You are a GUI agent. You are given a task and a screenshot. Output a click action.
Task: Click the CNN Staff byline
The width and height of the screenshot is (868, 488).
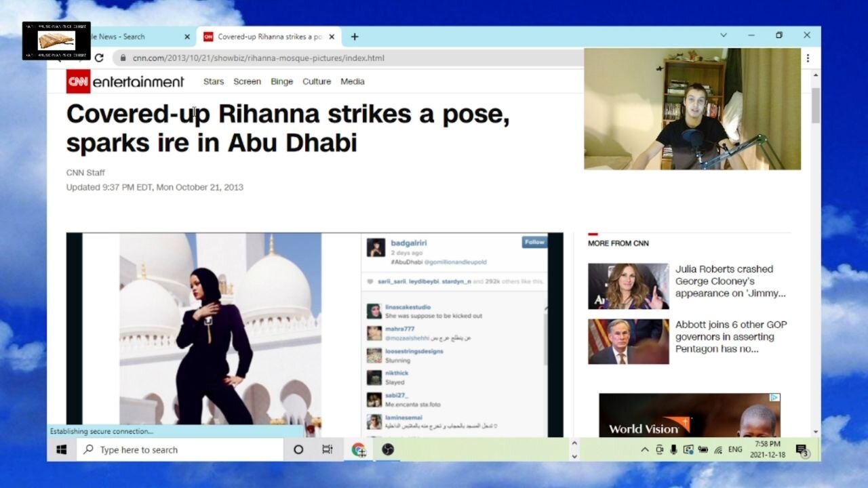coord(85,173)
